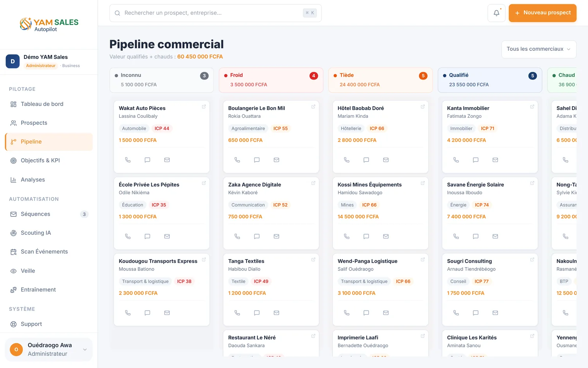Call Hôtel Baobab Doré via phone icon
588x368 pixels.
347,160
